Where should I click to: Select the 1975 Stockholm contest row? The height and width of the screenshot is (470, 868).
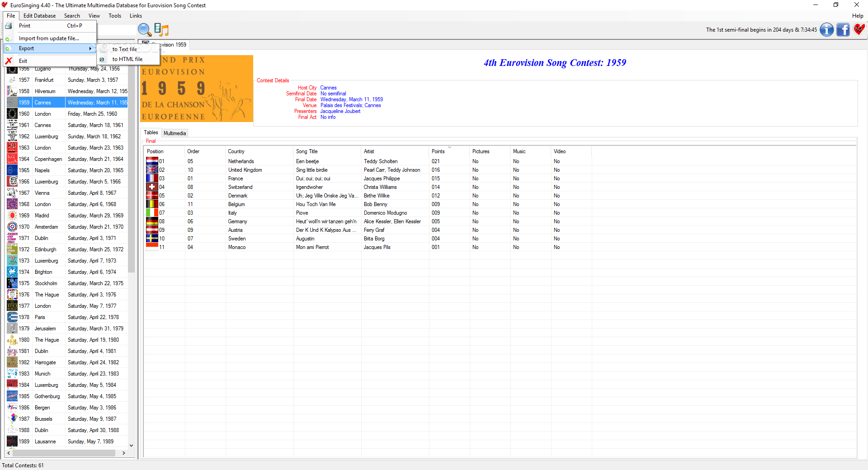coord(67,283)
